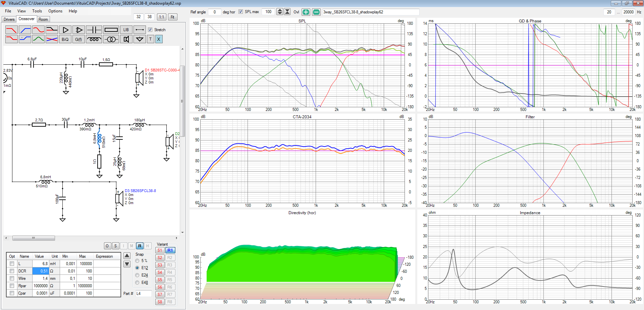Open the Tools menu
Screen dimensions: 644x310
(37, 11)
